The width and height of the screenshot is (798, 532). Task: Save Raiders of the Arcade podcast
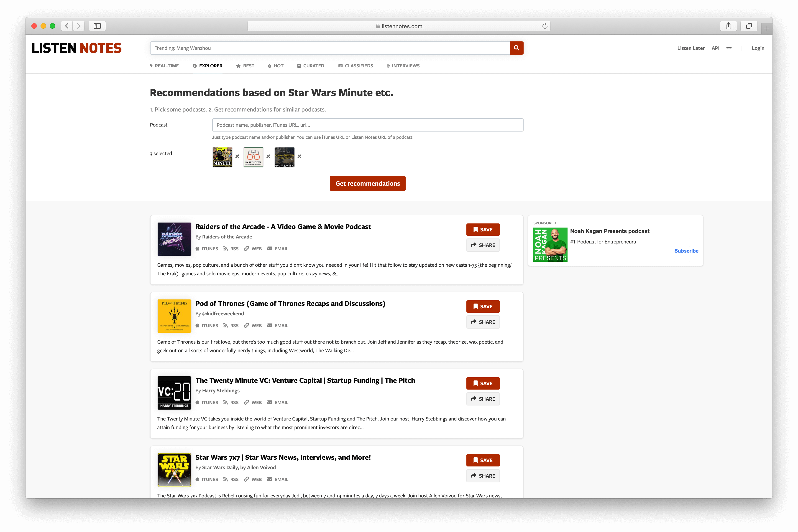[x=483, y=230]
